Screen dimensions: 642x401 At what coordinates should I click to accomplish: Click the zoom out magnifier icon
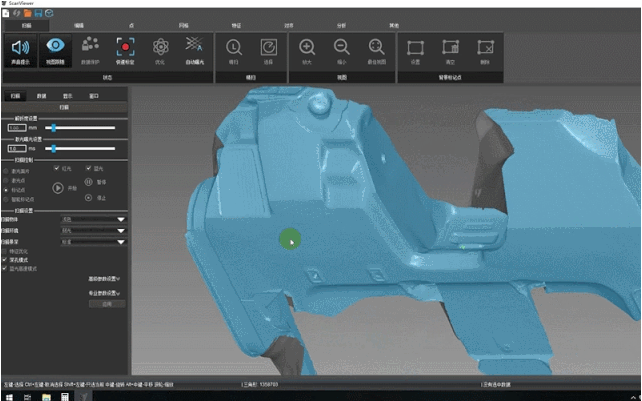pos(342,51)
